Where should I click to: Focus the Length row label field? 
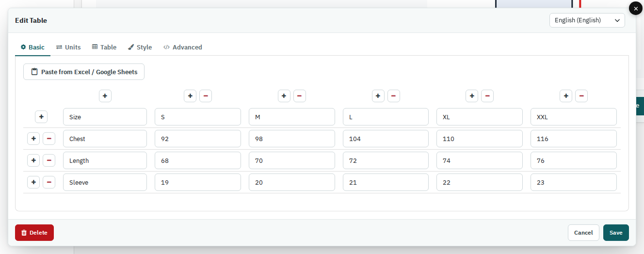(105, 160)
